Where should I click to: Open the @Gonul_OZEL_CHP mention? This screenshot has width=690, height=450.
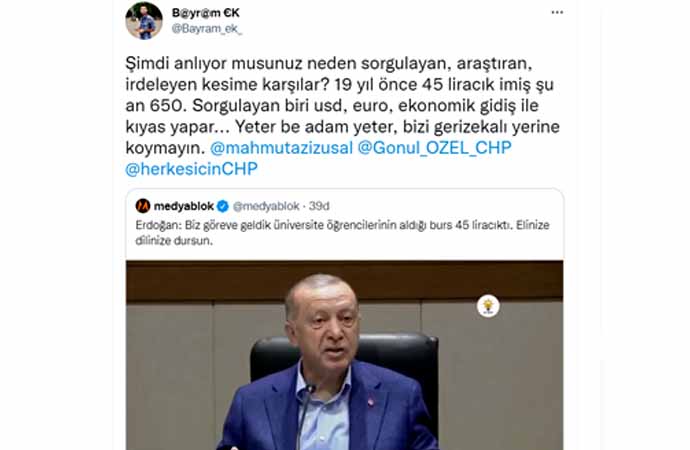click(x=434, y=147)
